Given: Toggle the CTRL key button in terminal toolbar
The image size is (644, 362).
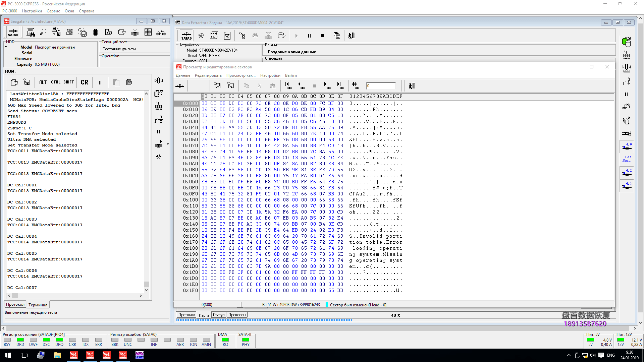Looking at the screenshot, I should point(56,82).
